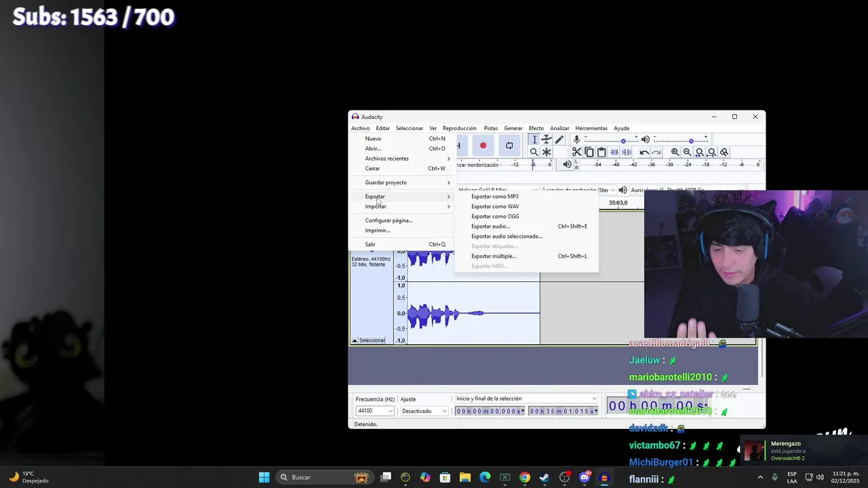Open Discord from taskbar
Image resolution: width=868 pixels, height=488 pixels.
585,477
